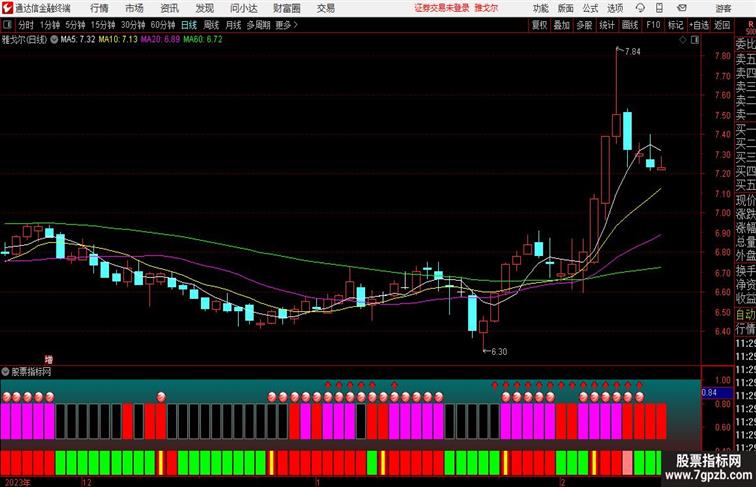The height and width of the screenshot is (487, 756).
Task: Click the 7.84 high price label
Action: coord(633,52)
